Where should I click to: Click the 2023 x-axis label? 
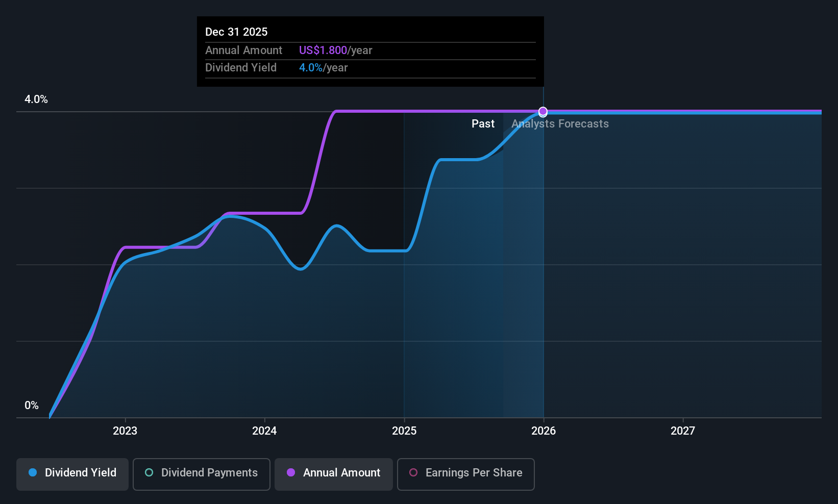pos(125,431)
